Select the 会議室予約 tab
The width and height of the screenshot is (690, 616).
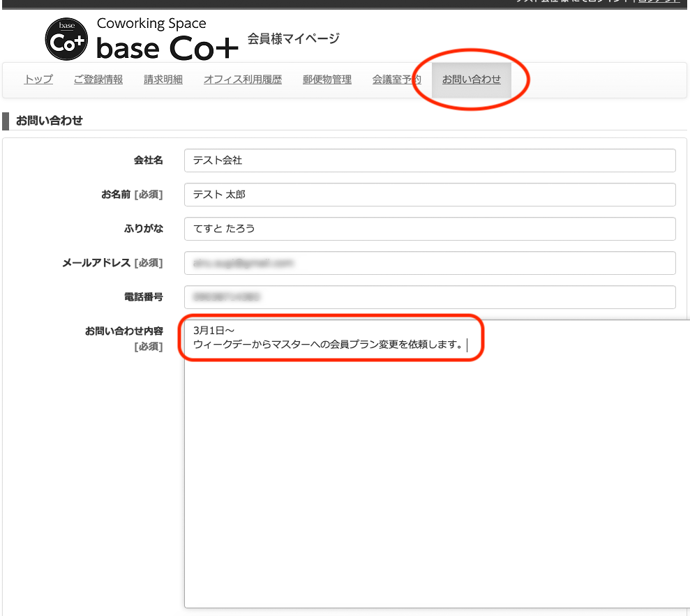[396, 80]
